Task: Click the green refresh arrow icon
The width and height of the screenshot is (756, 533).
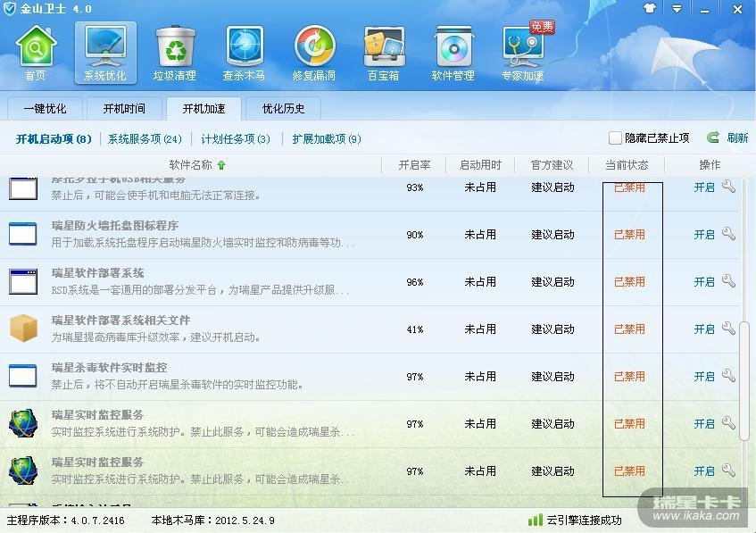Action: [712, 137]
